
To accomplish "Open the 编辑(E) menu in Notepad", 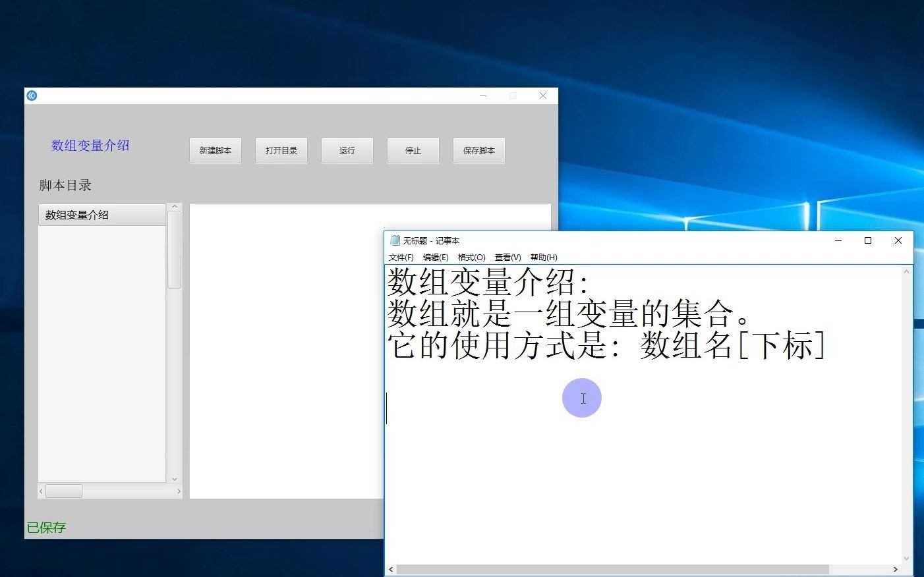I will pyautogui.click(x=436, y=258).
